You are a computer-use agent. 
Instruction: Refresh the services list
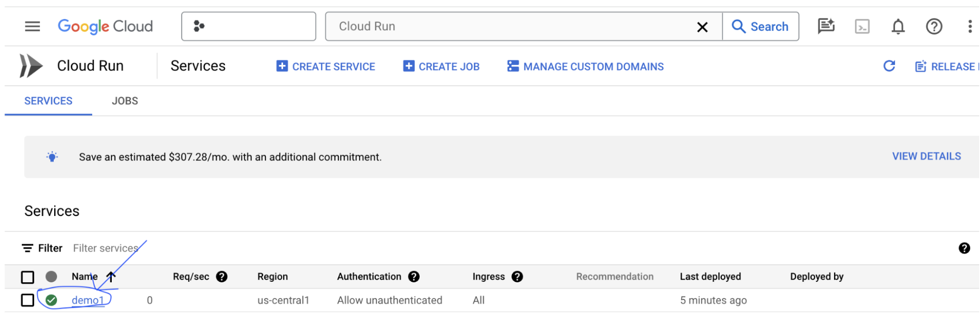(889, 66)
